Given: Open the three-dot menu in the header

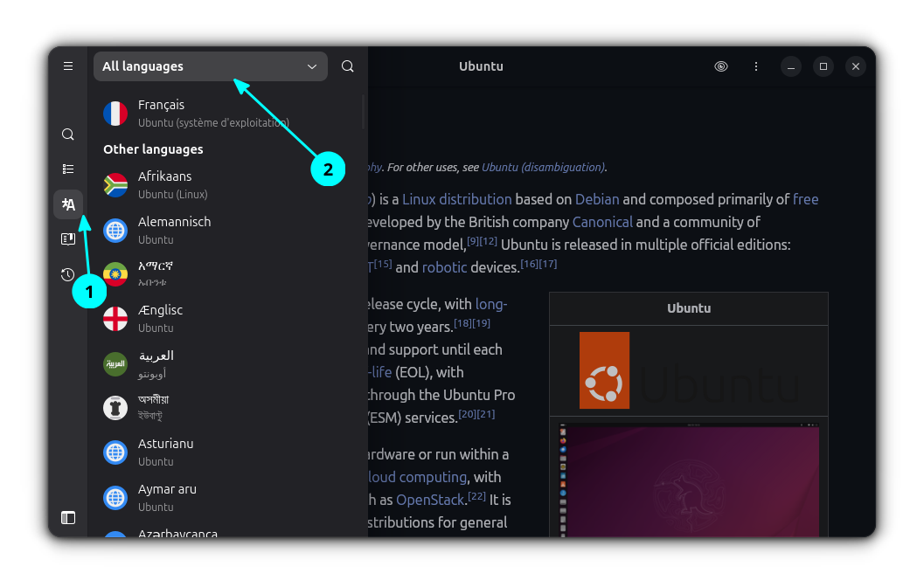Looking at the screenshot, I should tap(756, 66).
